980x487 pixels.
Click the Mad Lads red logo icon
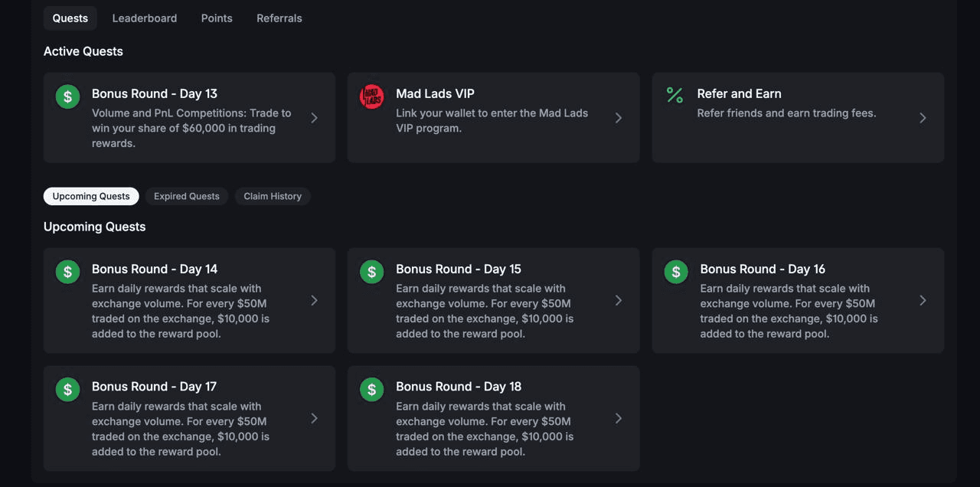click(371, 96)
